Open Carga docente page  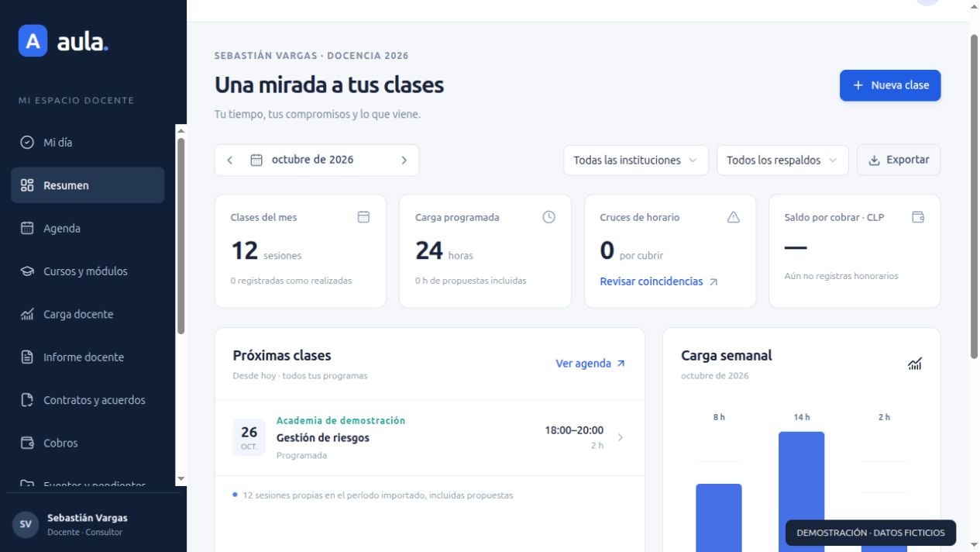click(88, 314)
